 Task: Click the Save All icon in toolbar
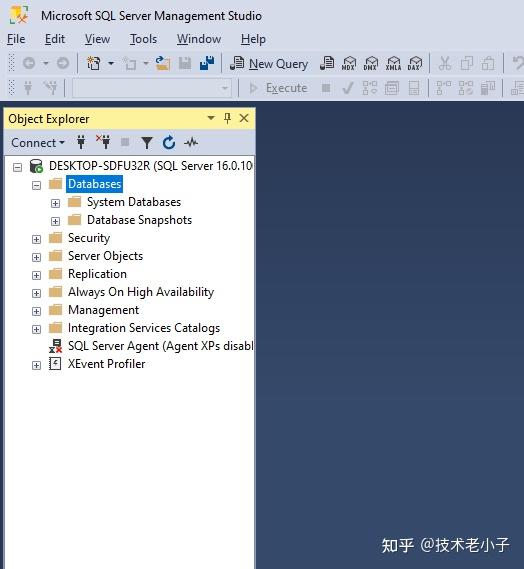click(207, 64)
